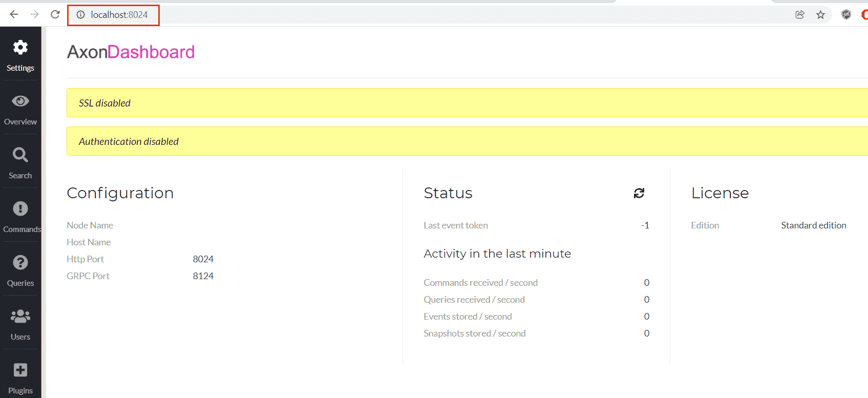Click the AxonDashboard logo title
Image resolution: width=868 pixels, height=398 pixels.
(x=131, y=52)
